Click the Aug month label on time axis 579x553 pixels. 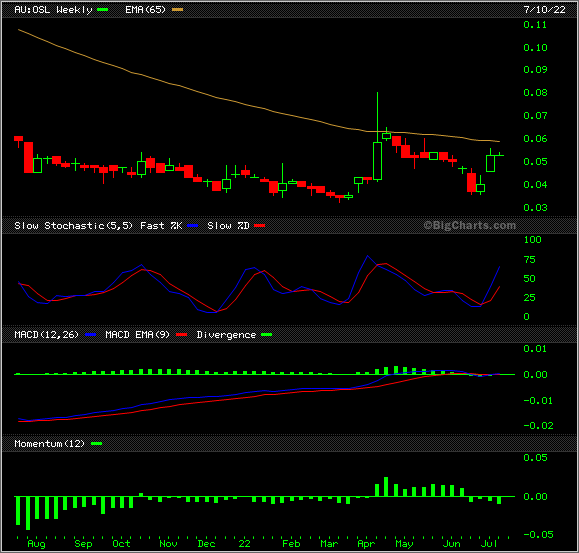(36, 544)
